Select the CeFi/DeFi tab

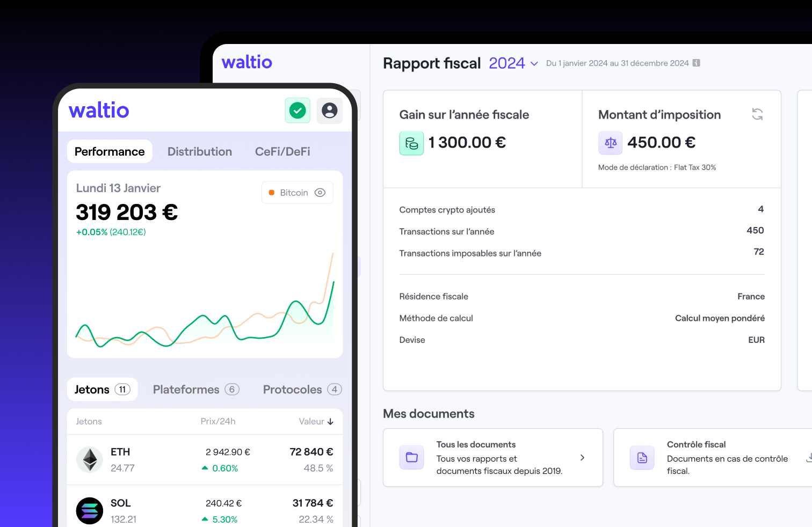point(283,151)
